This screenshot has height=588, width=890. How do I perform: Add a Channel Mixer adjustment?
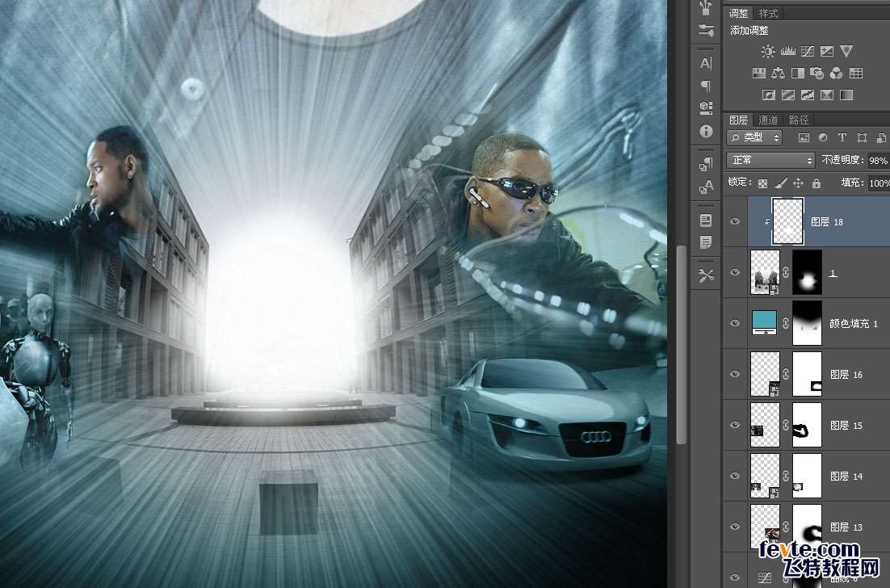(836, 73)
